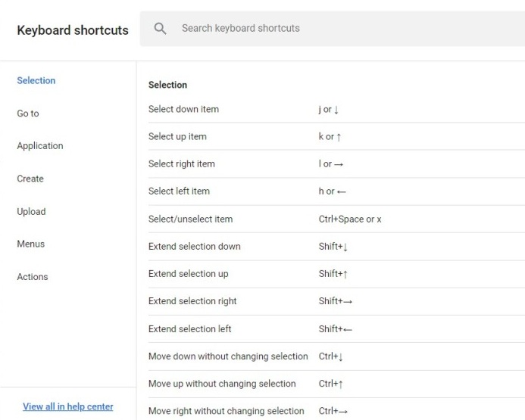Click the 'Select/unselect item' label
The height and width of the screenshot is (420, 525).
[x=190, y=219]
